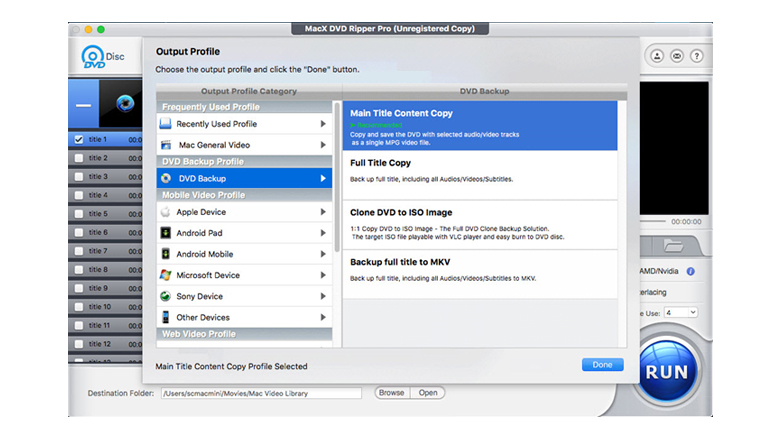
Task: Click the Web Video Profile header
Action: tap(244, 334)
